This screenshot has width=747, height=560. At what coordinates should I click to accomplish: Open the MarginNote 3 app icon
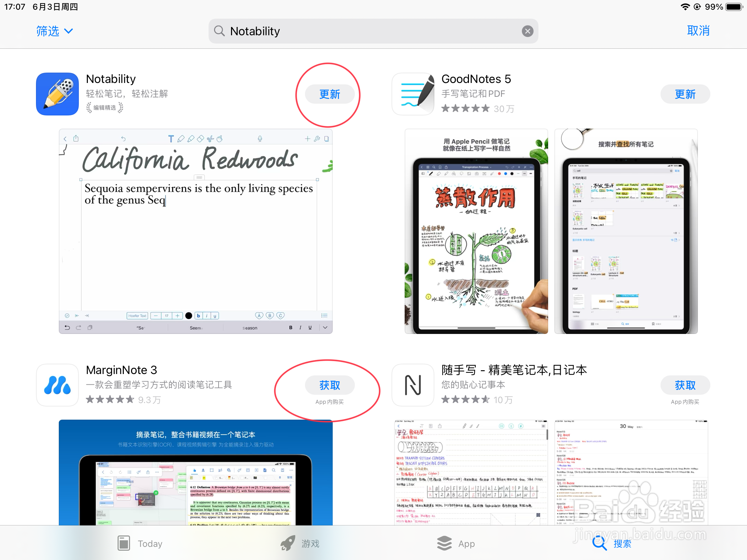click(x=57, y=385)
